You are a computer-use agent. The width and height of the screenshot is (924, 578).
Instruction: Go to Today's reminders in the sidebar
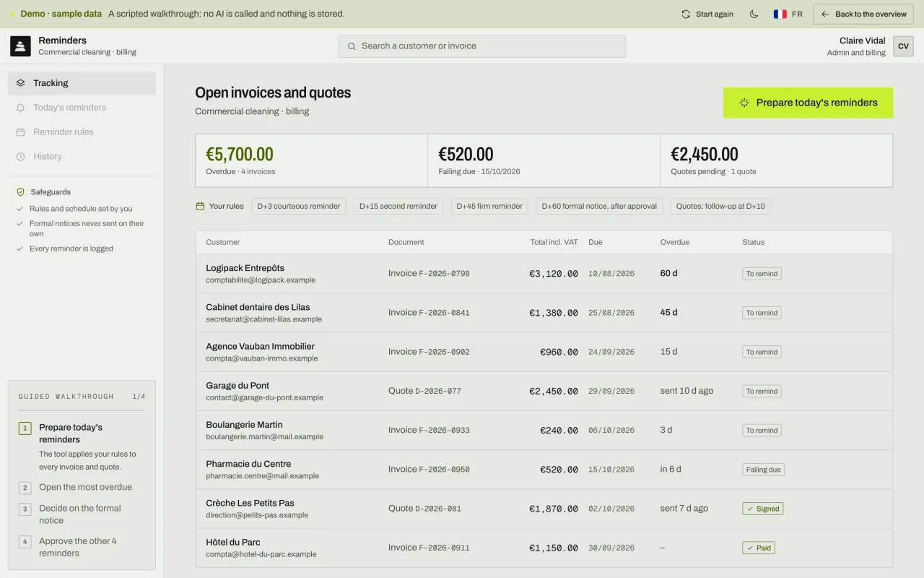82,108
